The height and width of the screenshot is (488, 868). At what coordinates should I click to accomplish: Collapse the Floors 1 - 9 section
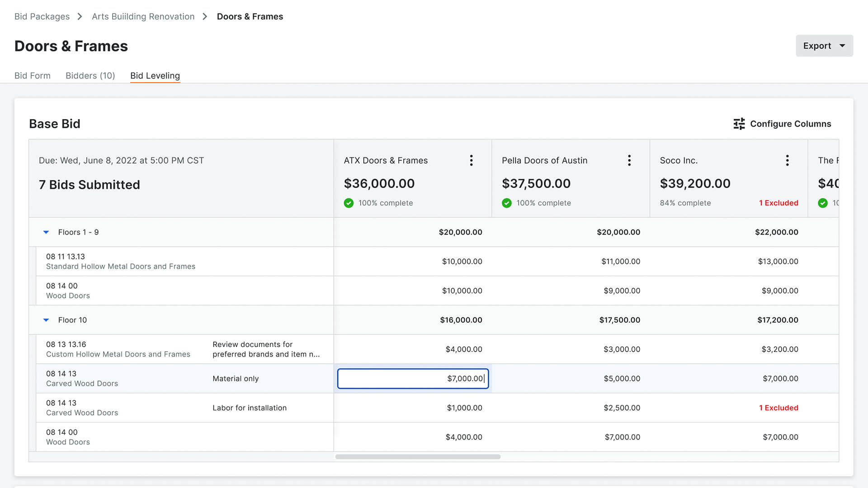(x=46, y=232)
